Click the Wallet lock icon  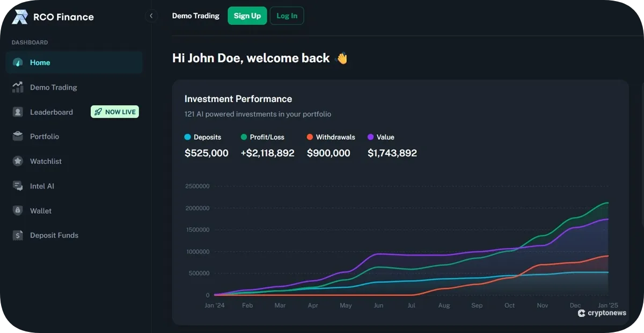[x=18, y=211]
